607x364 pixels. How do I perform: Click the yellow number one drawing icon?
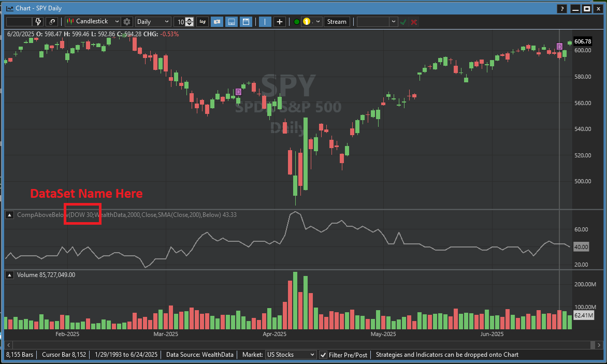(x=307, y=22)
